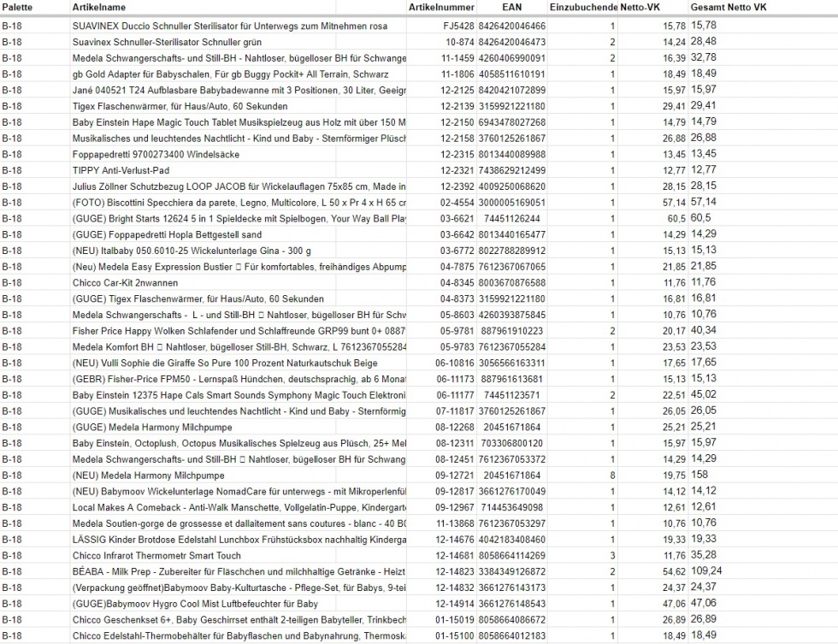The image size is (838, 644).
Task: Select EAN 8426420046473
Action: tap(512, 42)
